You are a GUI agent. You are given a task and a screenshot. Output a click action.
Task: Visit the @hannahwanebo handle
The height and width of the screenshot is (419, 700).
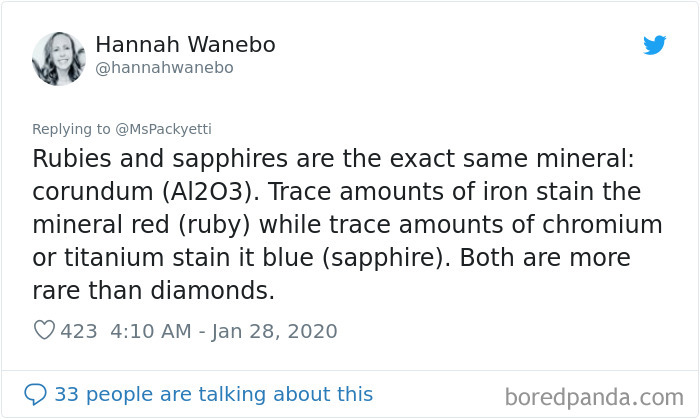coord(164,68)
